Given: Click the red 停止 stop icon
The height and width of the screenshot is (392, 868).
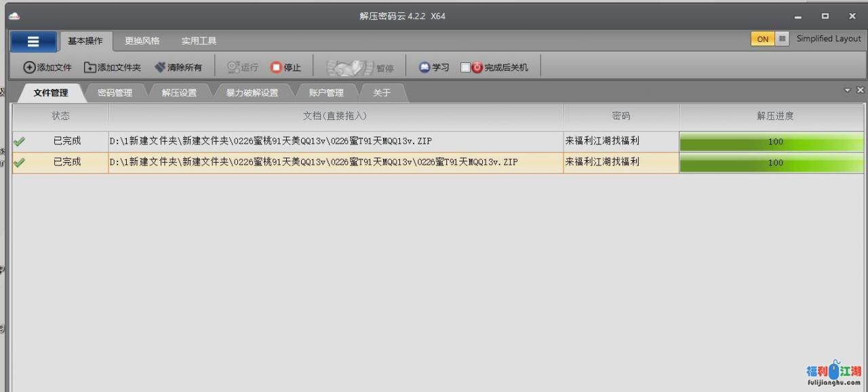Looking at the screenshot, I should pos(275,67).
